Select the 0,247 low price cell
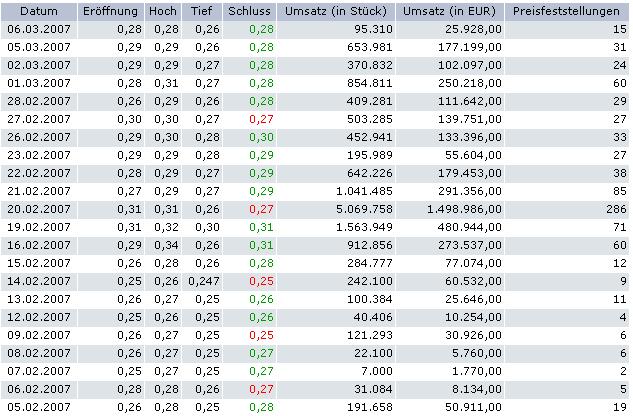Screen dimensions: 633x416 [x=204, y=281]
